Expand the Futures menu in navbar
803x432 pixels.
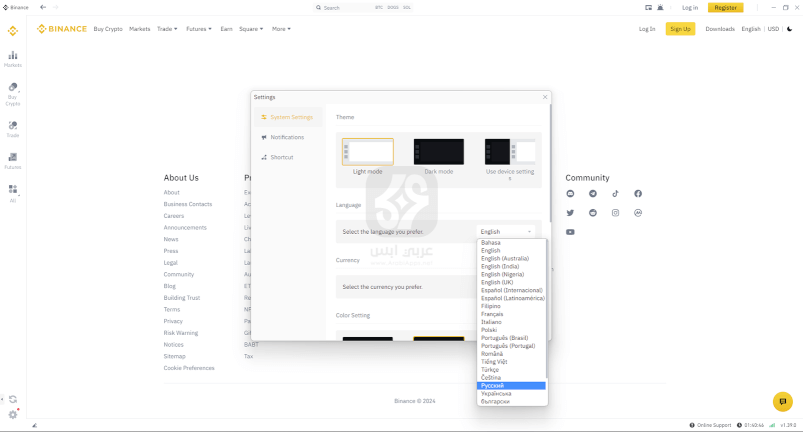(x=199, y=29)
